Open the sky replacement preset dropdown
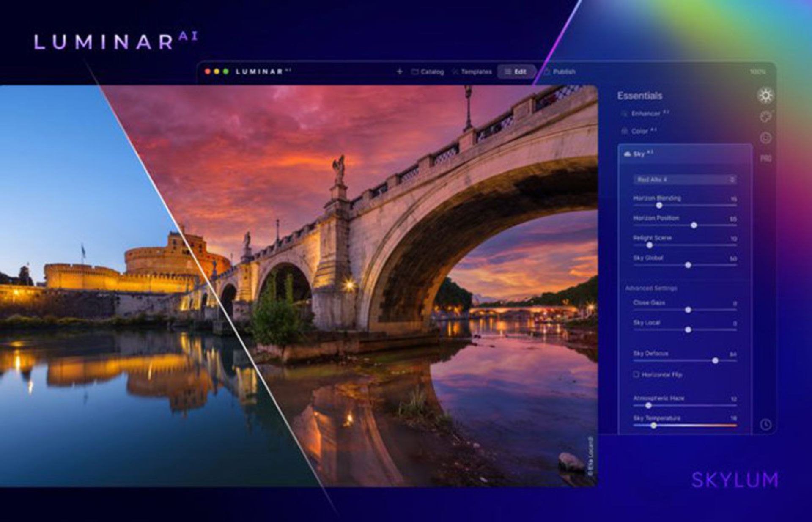812x522 pixels. pos(685,180)
